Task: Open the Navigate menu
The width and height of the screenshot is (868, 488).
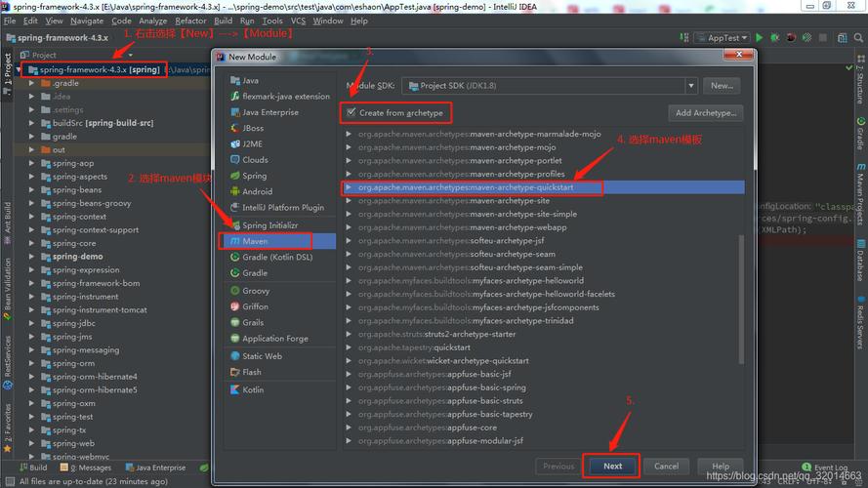Action: 87,20
